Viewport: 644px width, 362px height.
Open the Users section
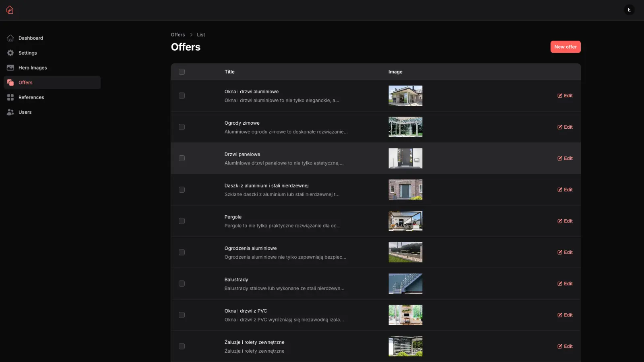point(52,112)
